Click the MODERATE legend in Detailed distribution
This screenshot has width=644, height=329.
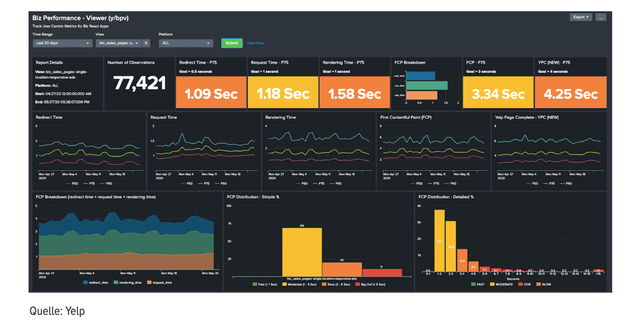(501, 285)
